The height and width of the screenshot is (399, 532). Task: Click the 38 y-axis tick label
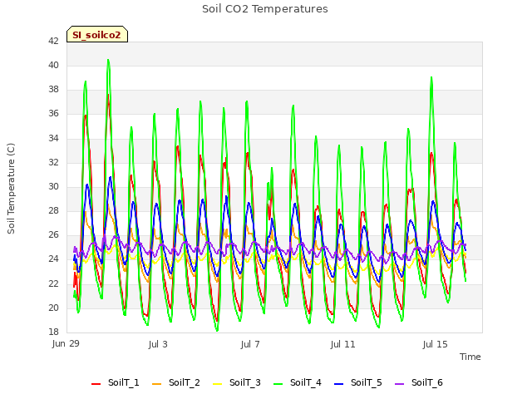(x=53, y=90)
